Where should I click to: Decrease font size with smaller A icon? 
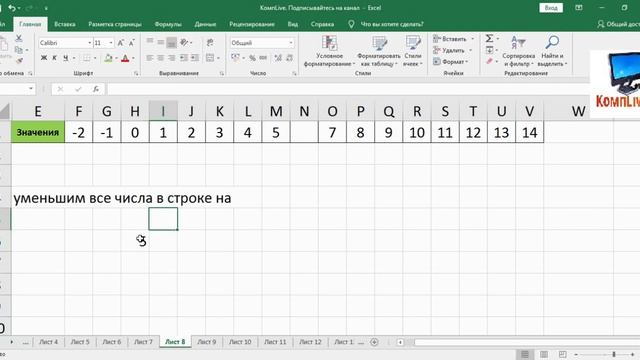pos(131,43)
